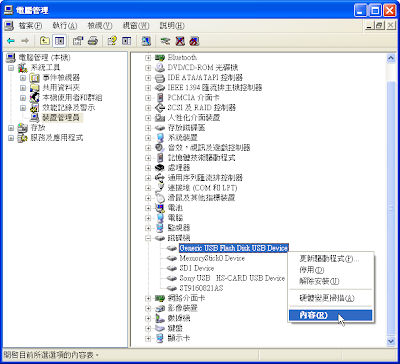Click the action pane toolbar icon beside Help
The width and height of the screenshot is (400, 364).
[x=126, y=41]
